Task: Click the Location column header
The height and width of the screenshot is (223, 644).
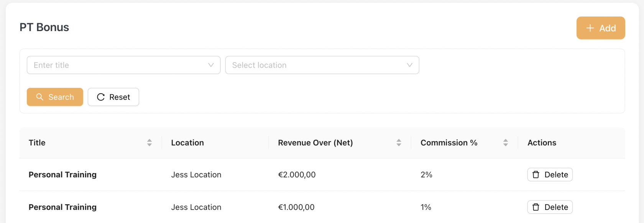Action: [187, 143]
